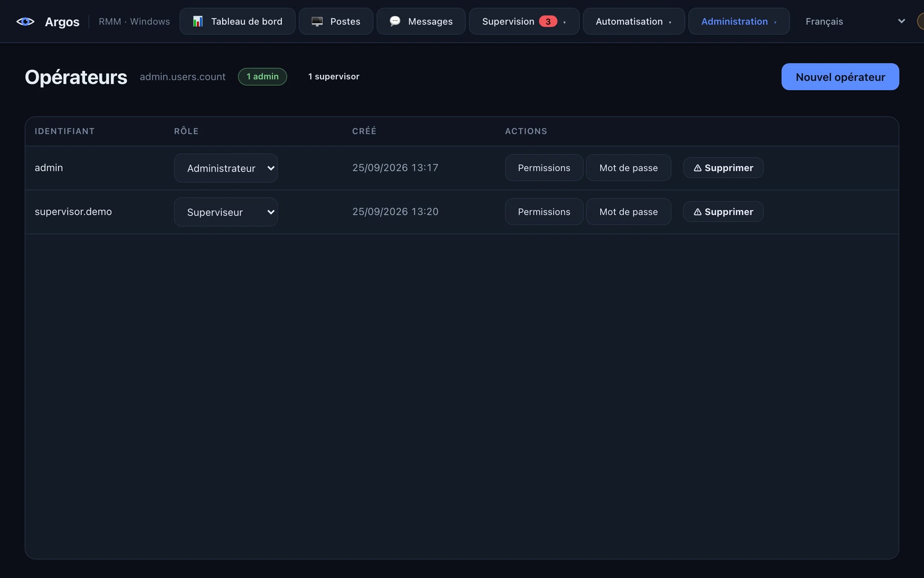Image resolution: width=924 pixels, height=578 pixels.
Task: Click the Postes monitor icon
Action: tap(317, 21)
